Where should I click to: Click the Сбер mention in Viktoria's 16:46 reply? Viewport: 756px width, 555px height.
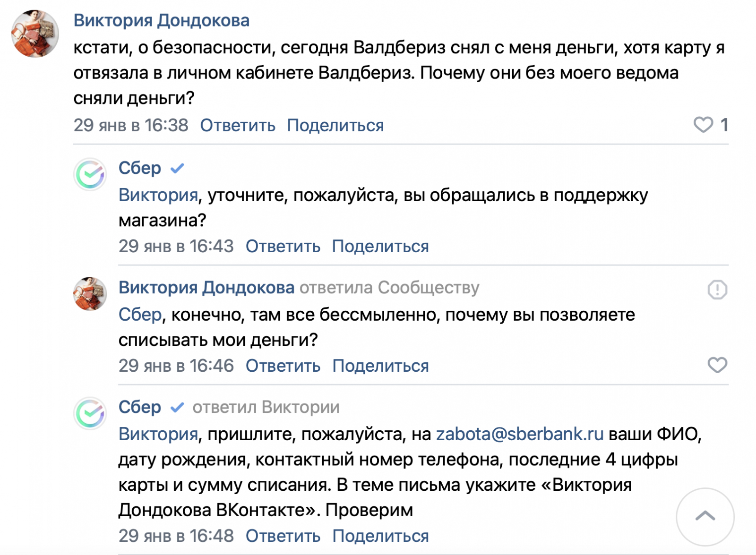[140, 314]
